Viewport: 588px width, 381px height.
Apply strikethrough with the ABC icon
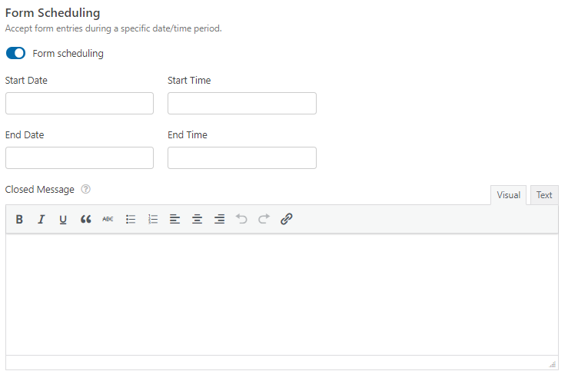[x=108, y=219]
